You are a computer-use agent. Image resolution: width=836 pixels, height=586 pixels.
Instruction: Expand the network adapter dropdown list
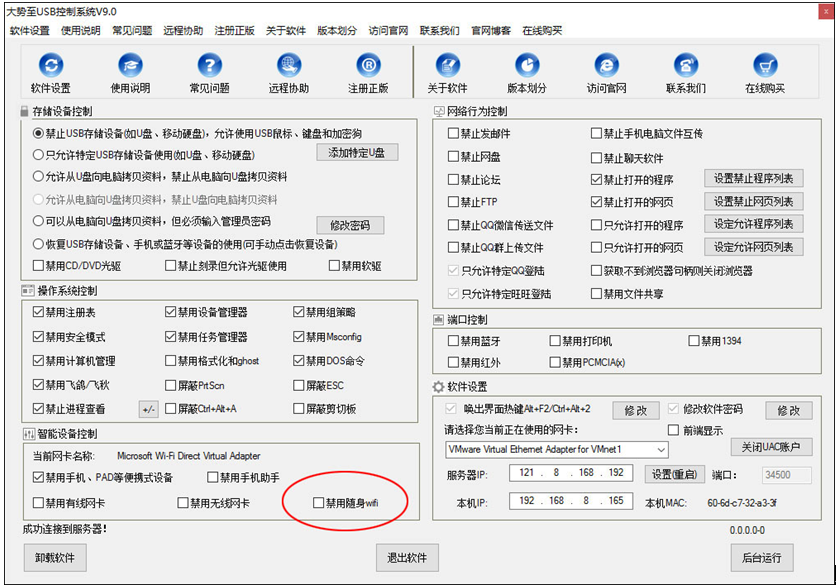660,450
